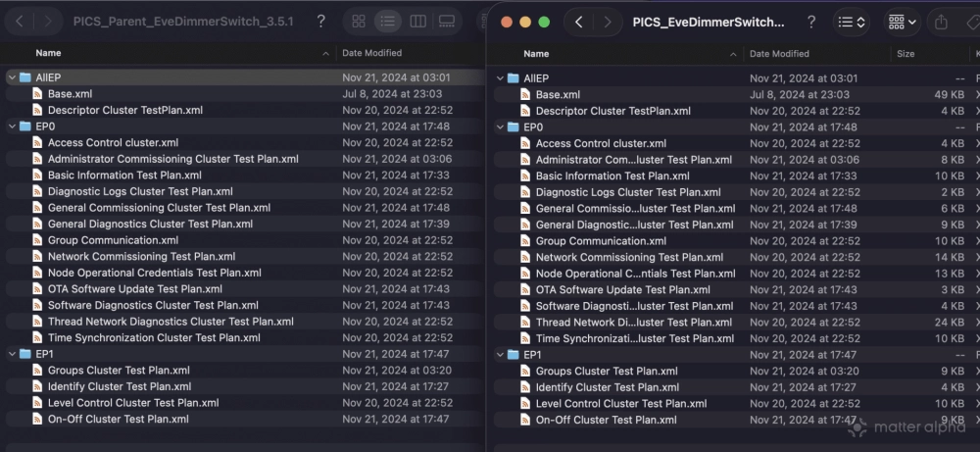Sort by Size column in right window
The width and height of the screenshot is (980, 452).
[x=906, y=54]
